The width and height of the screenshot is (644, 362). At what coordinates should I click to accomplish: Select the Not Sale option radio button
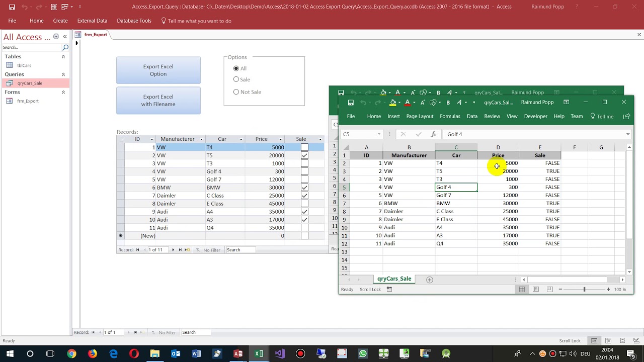[x=236, y=92]
